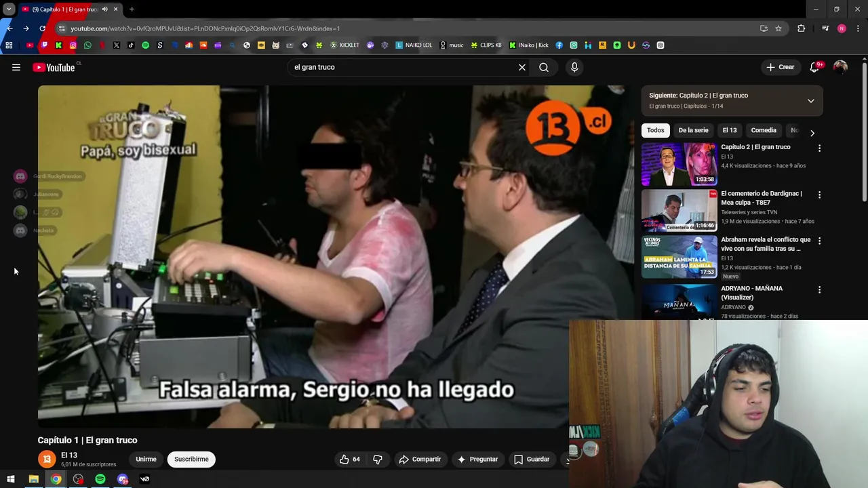
Task: Open the YouTube hamburger guide menu
Action: click(16, 67)
